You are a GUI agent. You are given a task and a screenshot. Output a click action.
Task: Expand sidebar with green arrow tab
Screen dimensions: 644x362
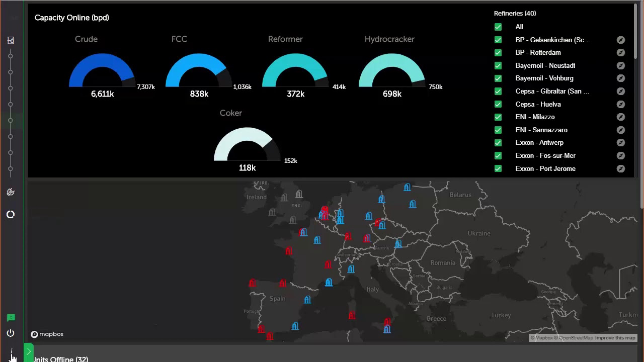[29, 352]
